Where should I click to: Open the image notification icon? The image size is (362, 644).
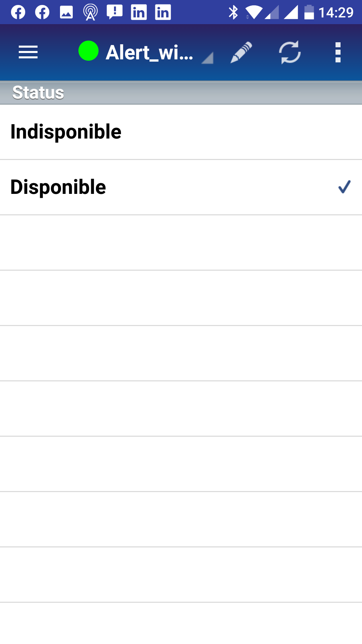[x=66, y=13]
